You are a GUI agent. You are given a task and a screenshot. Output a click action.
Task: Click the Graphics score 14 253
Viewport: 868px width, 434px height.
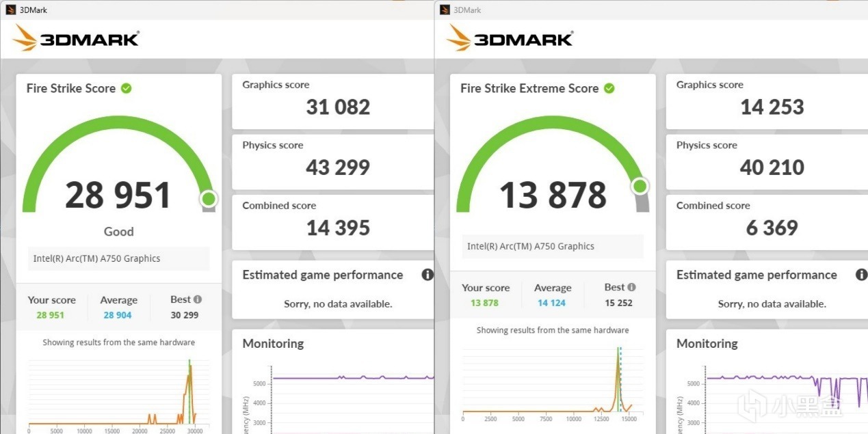(x=772, y=107)
